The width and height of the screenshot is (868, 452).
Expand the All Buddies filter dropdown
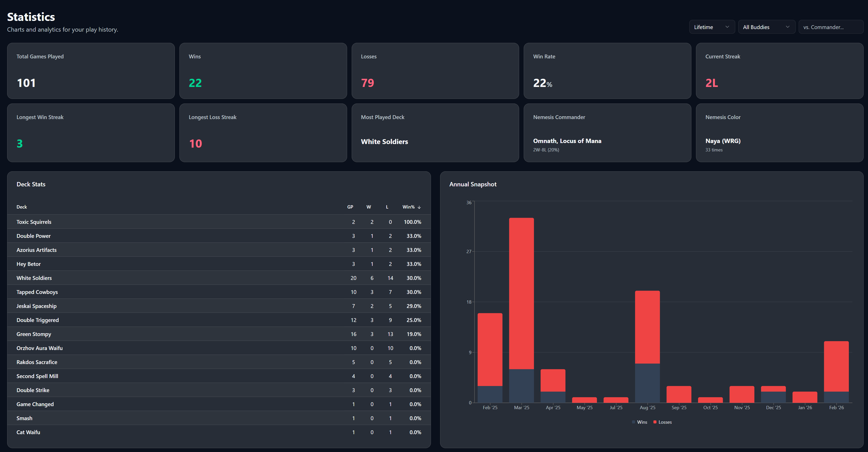click(x=767, y=27)
